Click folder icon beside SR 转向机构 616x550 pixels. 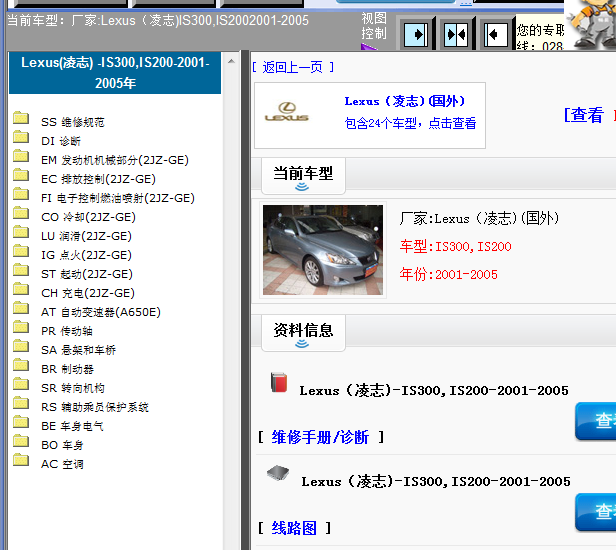(x=21, y=384)
